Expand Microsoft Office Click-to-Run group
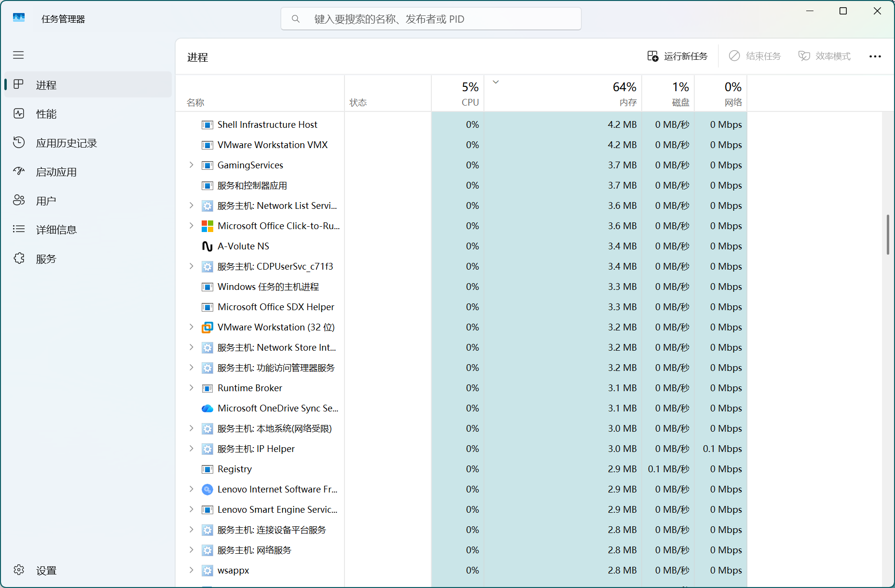The image size is (895, 588). tap(191, 226)
